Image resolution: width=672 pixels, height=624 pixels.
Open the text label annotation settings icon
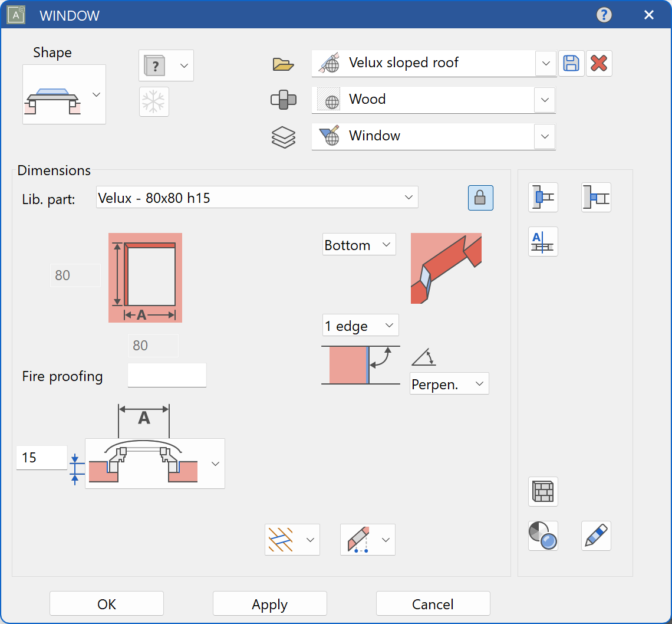[x=543, y=242]
